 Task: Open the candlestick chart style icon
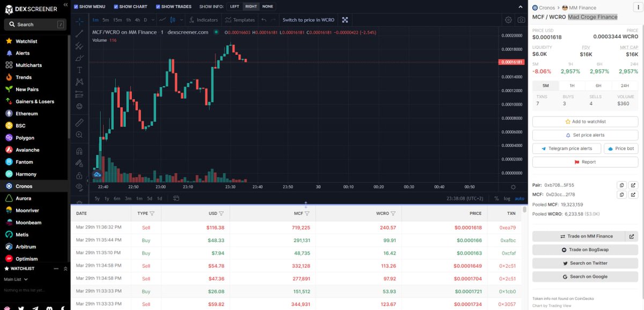tap(173, 20)
